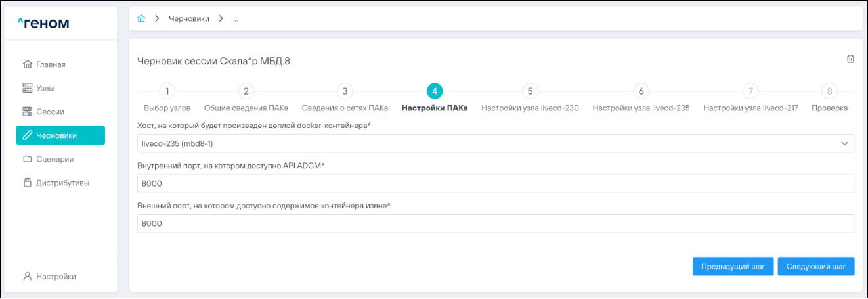
Task: Open Черновики menu item in sidebar
Action: [60, 135]
